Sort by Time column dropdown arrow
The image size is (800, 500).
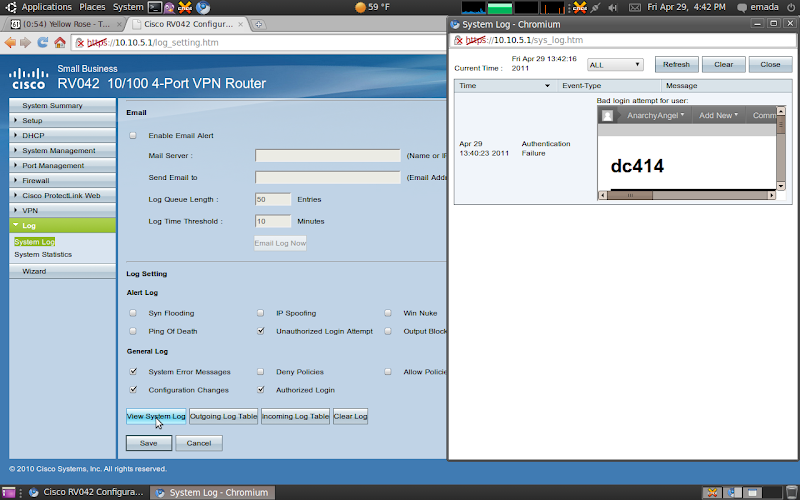pyautogui.click(x=547, y=86)
